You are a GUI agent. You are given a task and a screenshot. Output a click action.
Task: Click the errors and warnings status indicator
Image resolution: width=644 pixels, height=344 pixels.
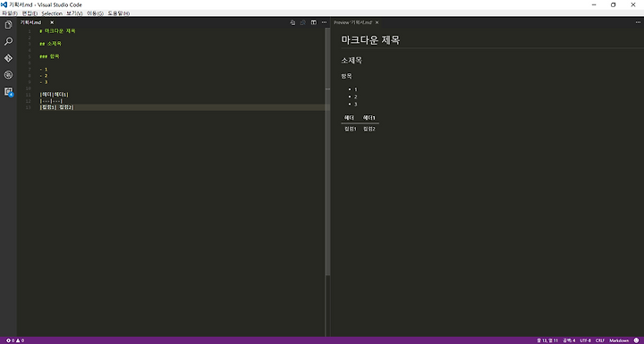pos(15,340)
